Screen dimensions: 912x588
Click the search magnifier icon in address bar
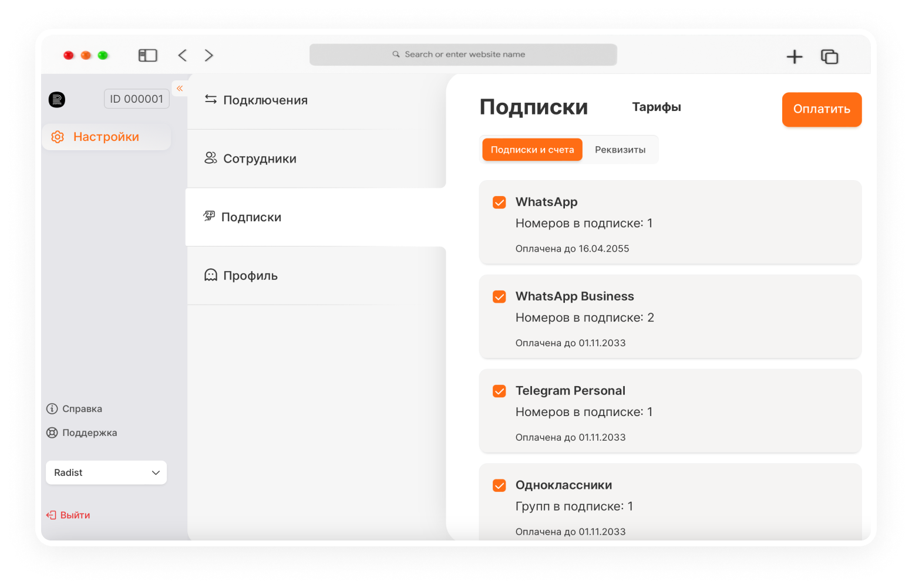396,54
